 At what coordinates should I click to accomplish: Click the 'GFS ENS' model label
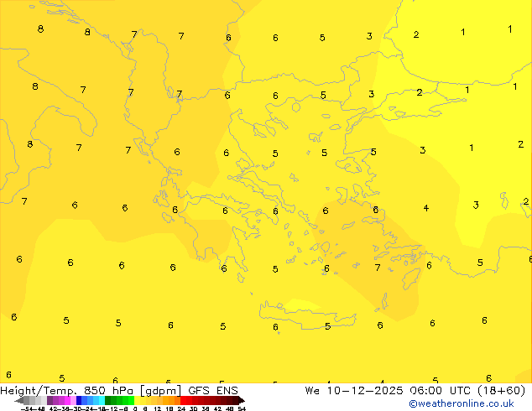[213, 391]
